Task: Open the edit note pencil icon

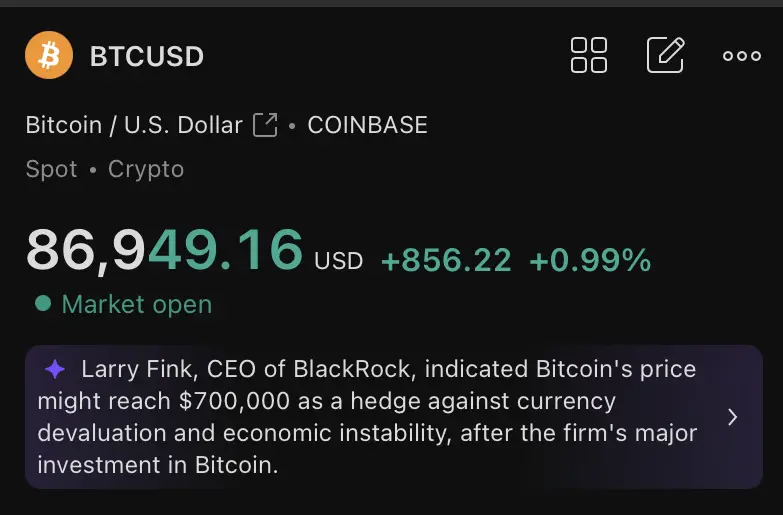Action: [x=666, y=55]
